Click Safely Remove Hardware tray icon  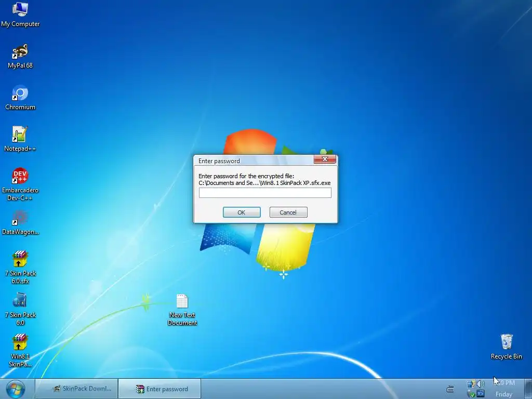(x=471, y=394)
